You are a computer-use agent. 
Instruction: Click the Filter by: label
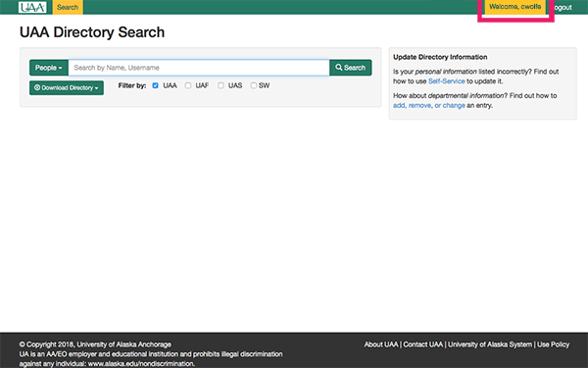pyautogui.click(x=132, y=85)
